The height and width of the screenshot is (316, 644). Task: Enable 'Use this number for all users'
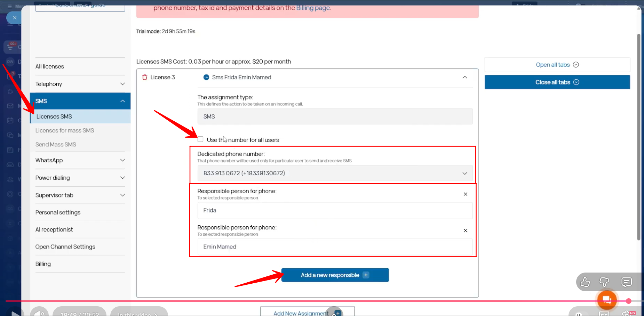point(200,139)
